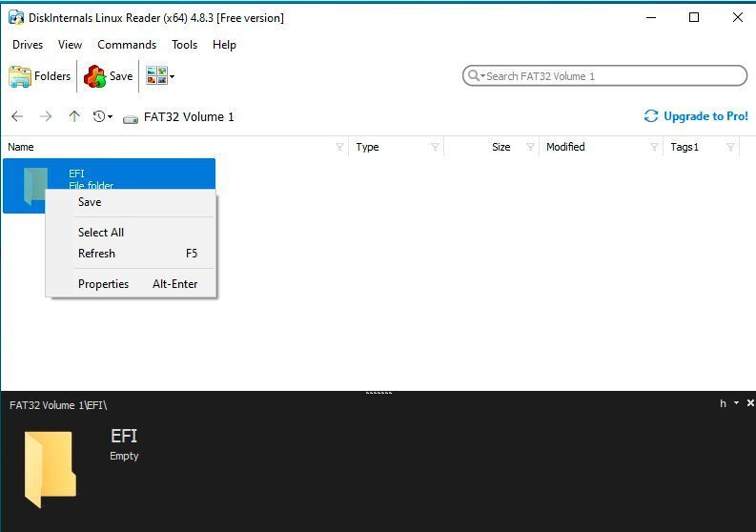The image size is (756, 532).
Task: Click the drive icon beside FAT32 Volume 1
Action: [131, 118]
